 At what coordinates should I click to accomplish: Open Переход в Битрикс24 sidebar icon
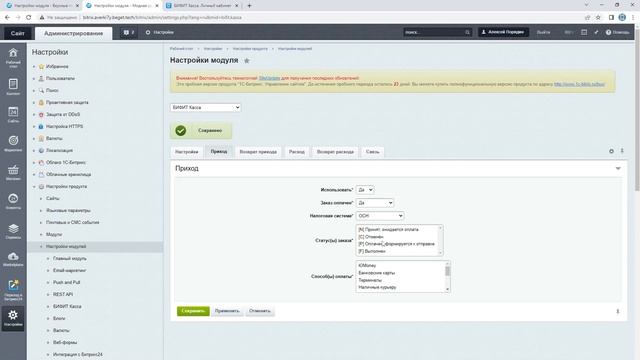(x=13, y=290)
